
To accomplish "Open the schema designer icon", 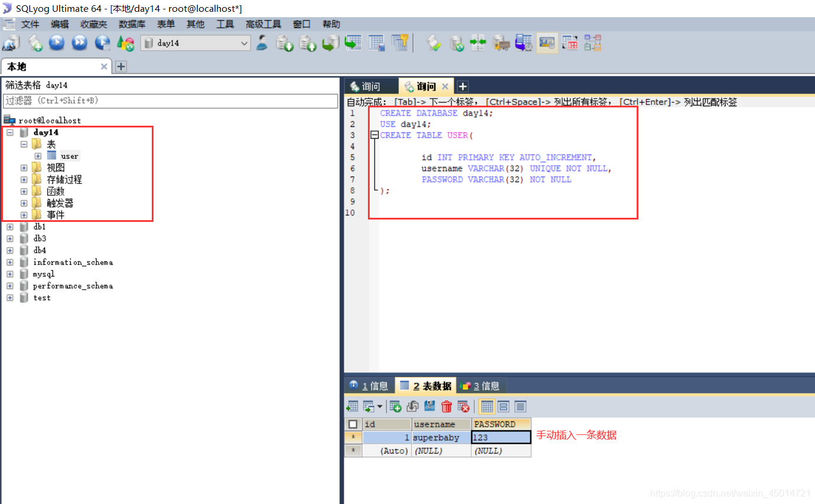I will pyautogui.click(x=592, y=42).
